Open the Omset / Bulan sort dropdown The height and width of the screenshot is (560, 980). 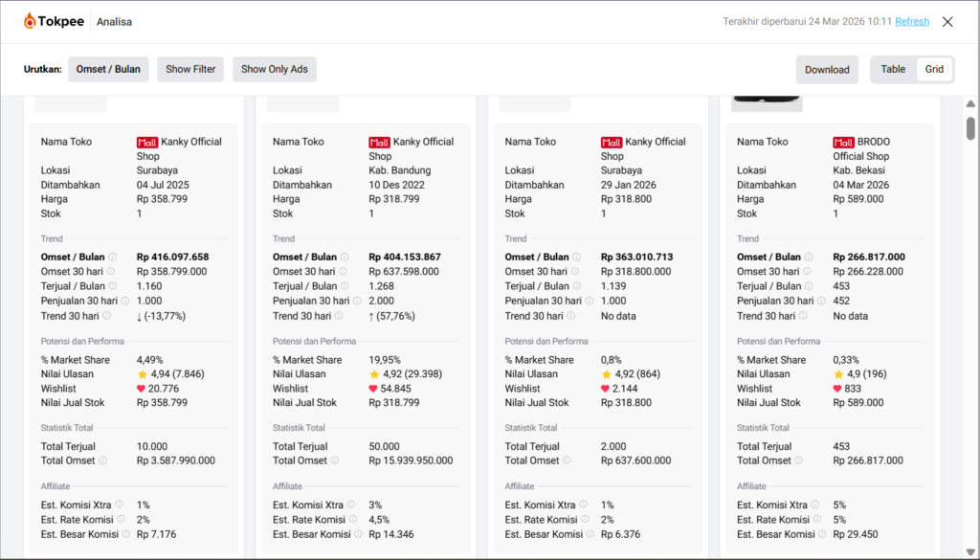[108, 69]
